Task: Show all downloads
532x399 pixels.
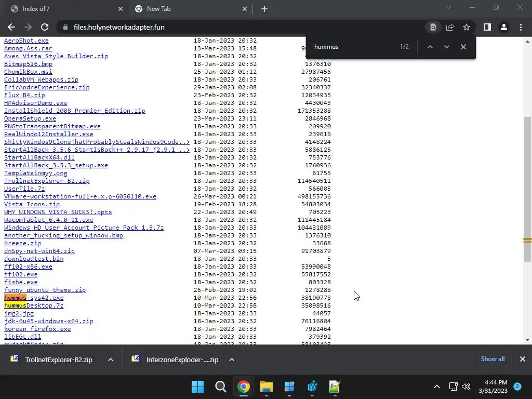Action: tap(493, 359)
